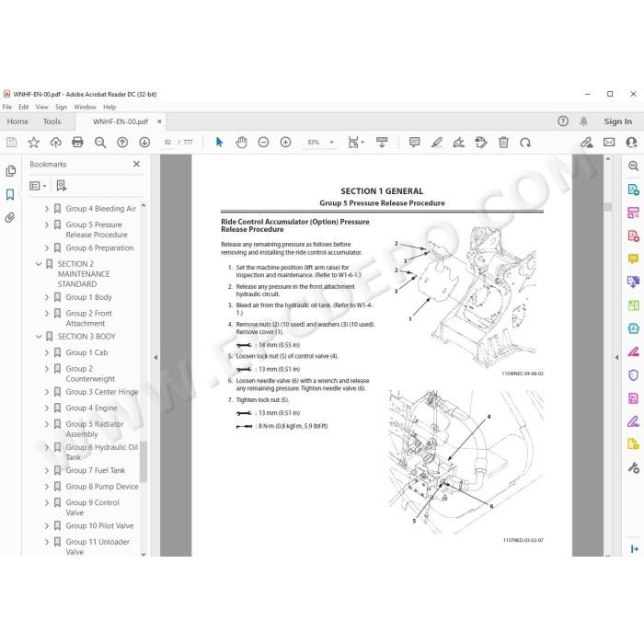Zoom in with the plus icon
The image size is (644, 644).
pos(285,143)
